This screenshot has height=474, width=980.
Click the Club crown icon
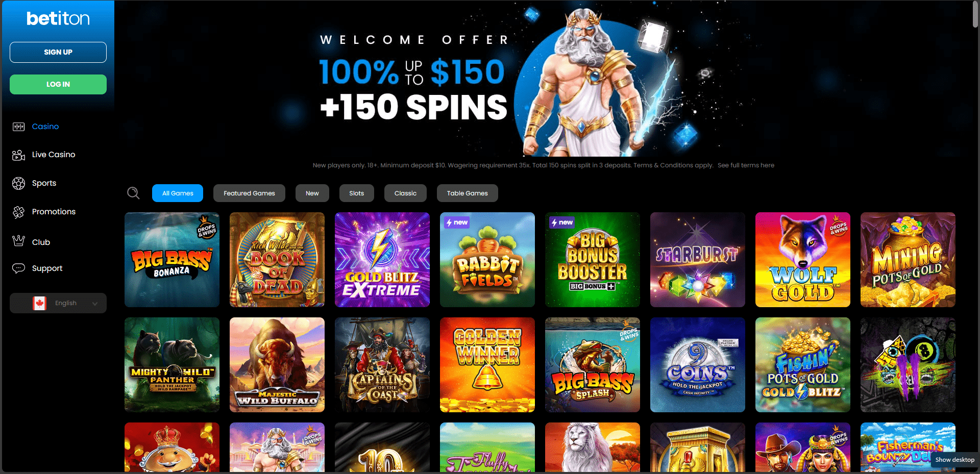point(19,241)
